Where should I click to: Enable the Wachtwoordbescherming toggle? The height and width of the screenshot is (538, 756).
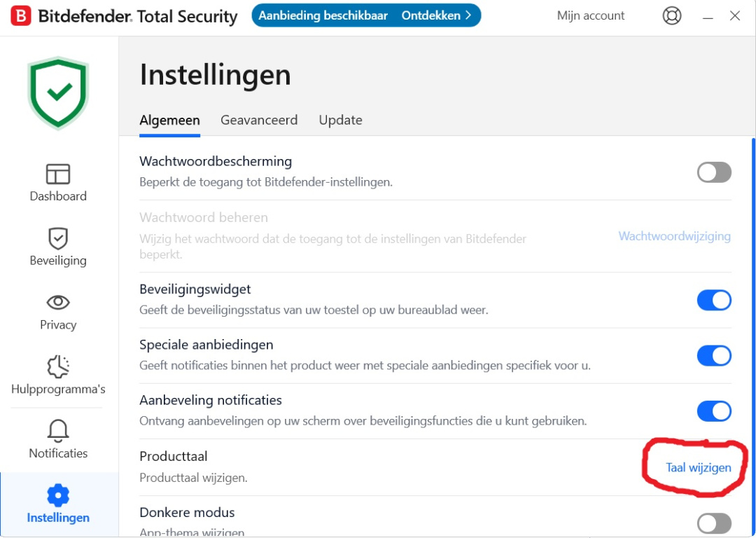click(x=714, y=172)
